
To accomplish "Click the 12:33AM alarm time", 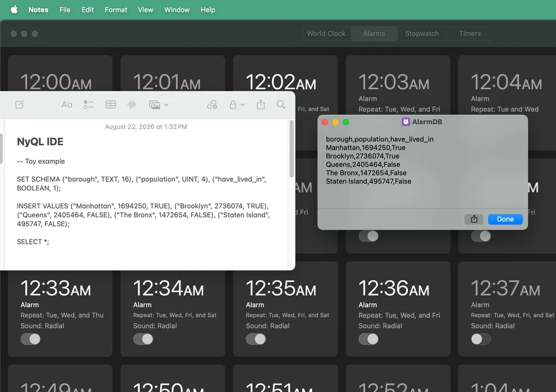I will point(56,288).
